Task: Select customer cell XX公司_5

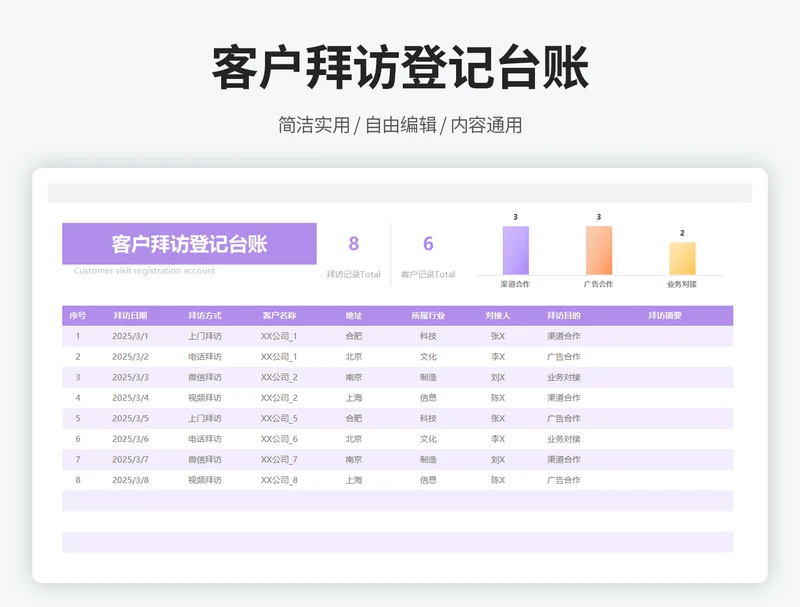Action: (279, 418)
